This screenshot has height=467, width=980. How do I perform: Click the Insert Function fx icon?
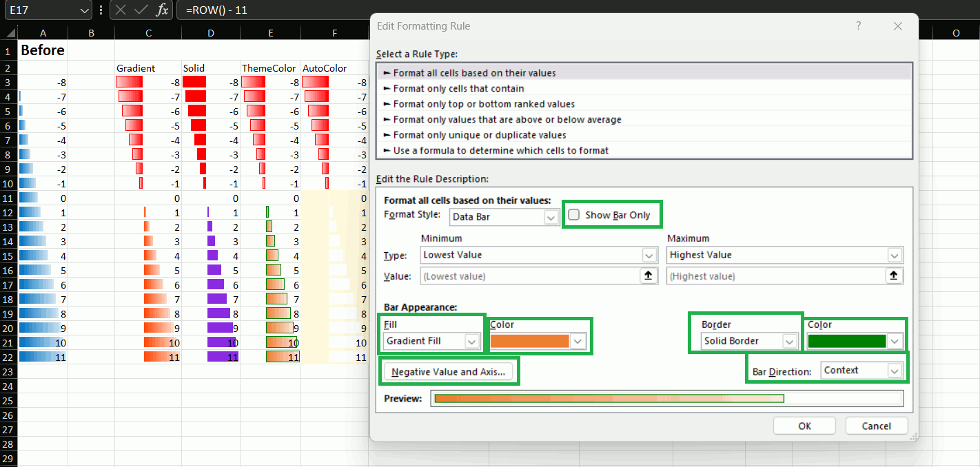162,10
